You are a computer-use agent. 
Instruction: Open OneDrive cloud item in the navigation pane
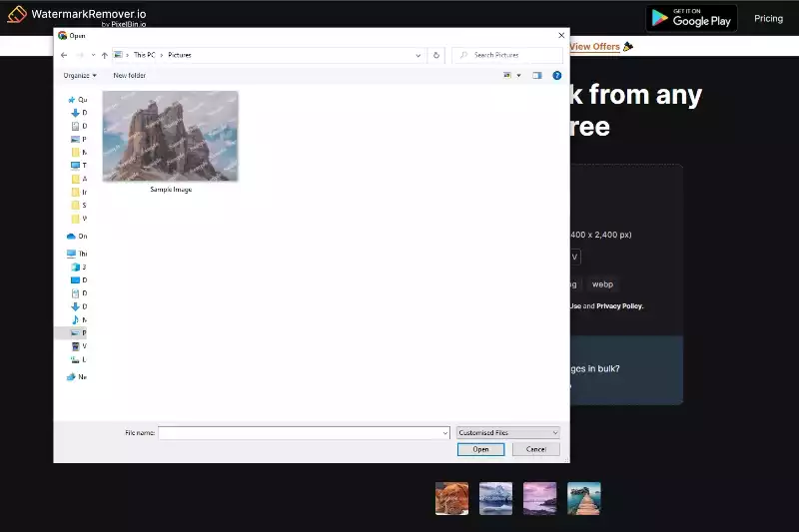[77, 237]
